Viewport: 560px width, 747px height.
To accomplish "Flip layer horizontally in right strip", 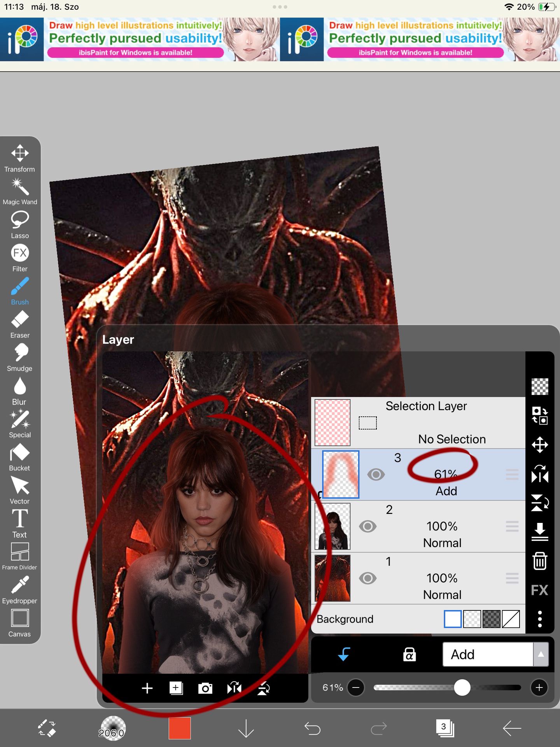I will point(540,474).
